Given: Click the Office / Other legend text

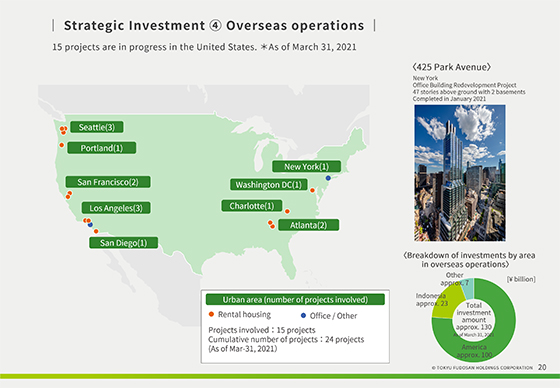Looking at the screenshot, I should (x=334, y=316).
